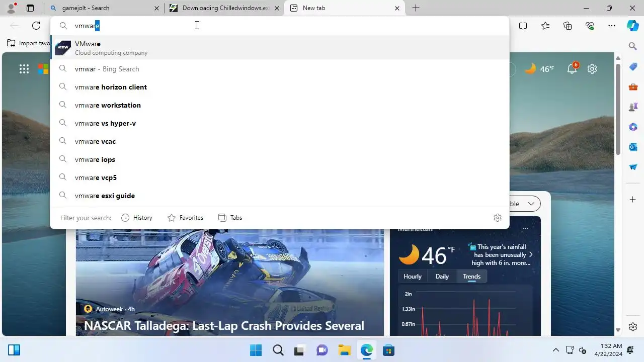Close the Downloading Chilledwindows tab
Viewport: 644px width, 362px height.
277,8
